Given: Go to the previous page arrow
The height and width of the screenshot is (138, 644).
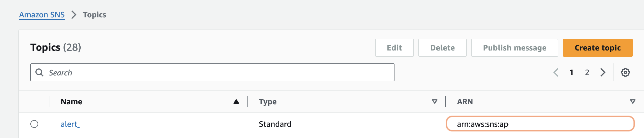Looking at the screenshot, I should coord(556,73).
